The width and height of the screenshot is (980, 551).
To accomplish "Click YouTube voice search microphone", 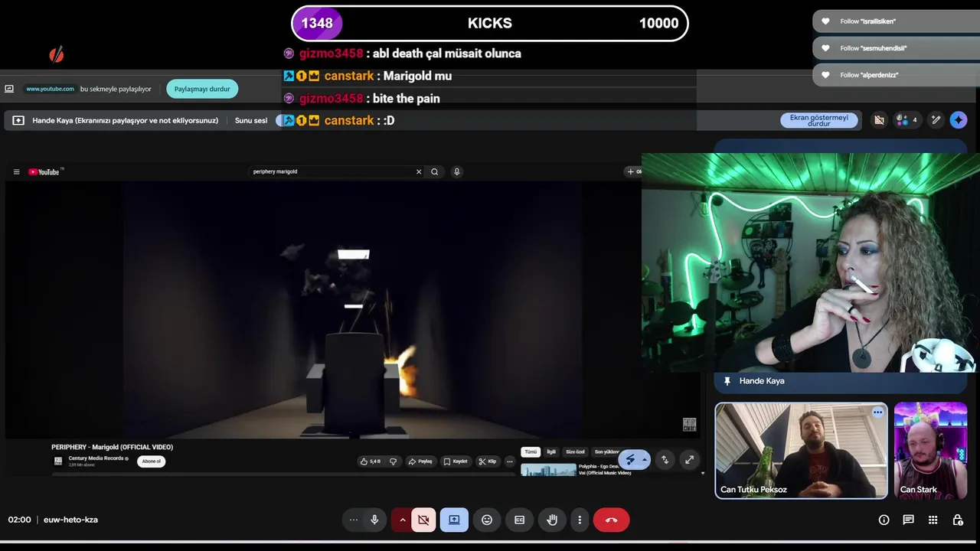I will pos(456,171).
